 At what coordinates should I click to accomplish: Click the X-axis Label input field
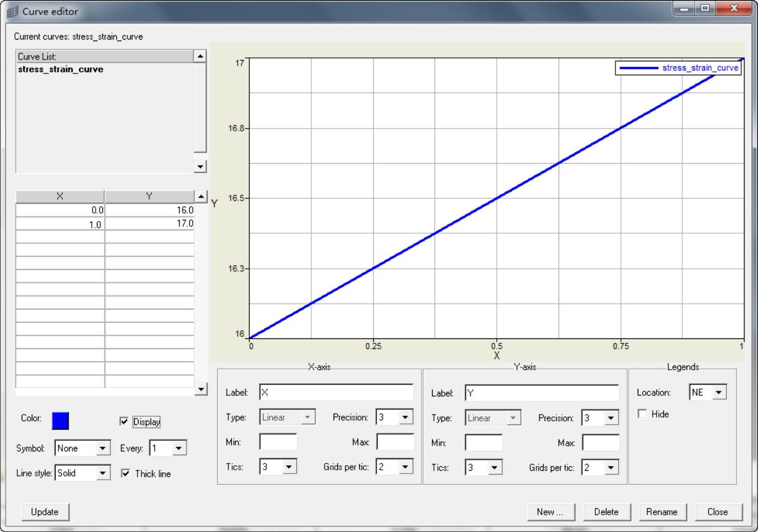pyautogui.click(x=336, y=392)
